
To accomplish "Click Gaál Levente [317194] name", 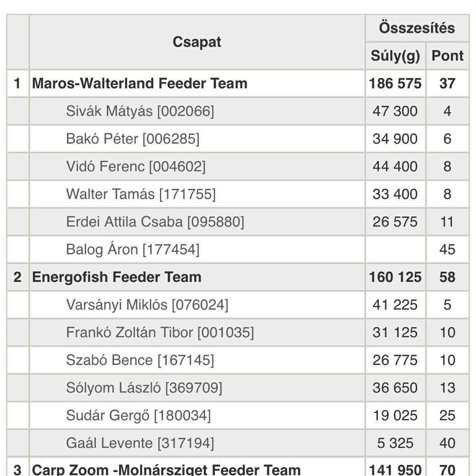I will point(140,443).
